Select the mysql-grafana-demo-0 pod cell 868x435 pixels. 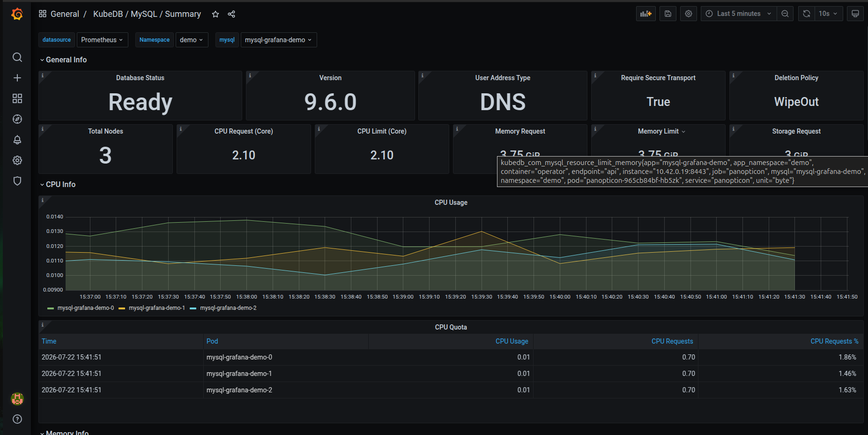[x=286, y=357]
